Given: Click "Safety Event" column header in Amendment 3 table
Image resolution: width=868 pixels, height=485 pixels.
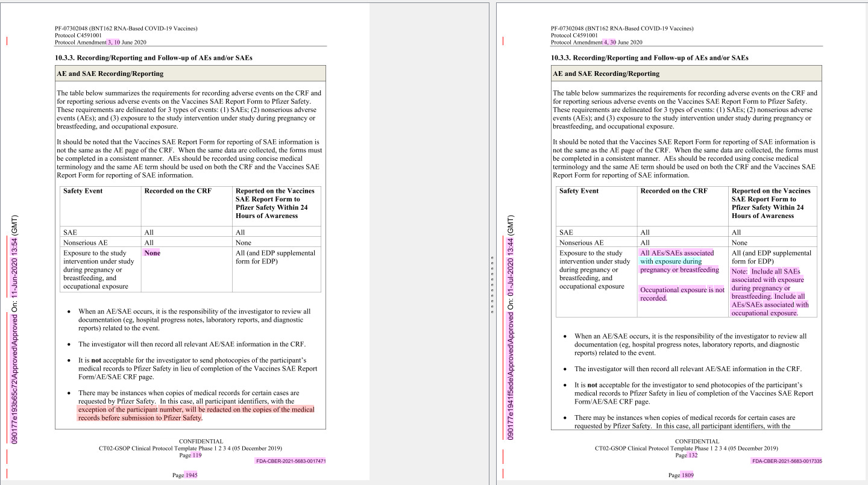Looking at the screenshot, I should tap(83, 191).
